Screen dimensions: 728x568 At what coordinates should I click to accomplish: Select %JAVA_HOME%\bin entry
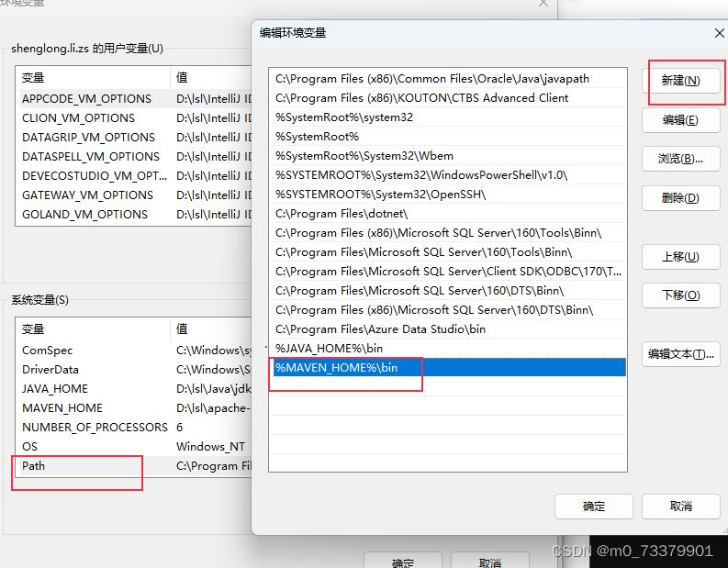(x=448, y=349)
